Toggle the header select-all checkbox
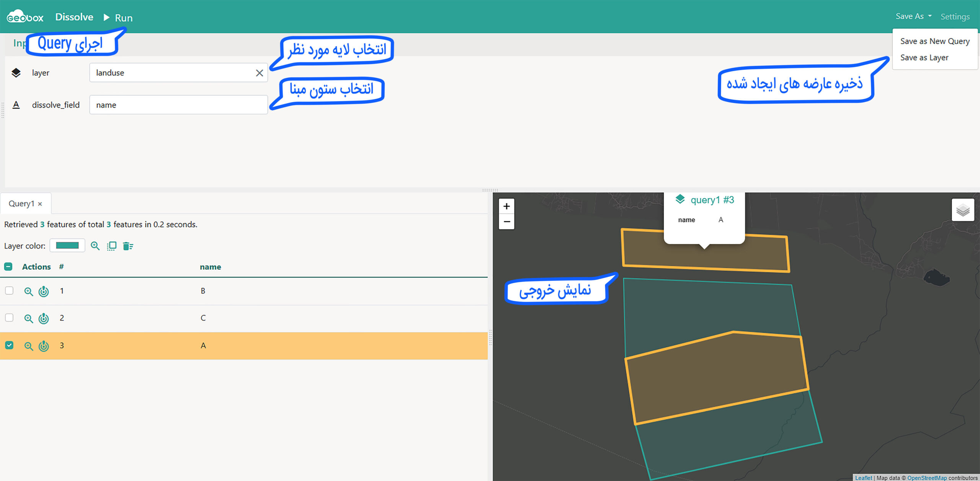The image size is (980, 481). click(8, 267)
